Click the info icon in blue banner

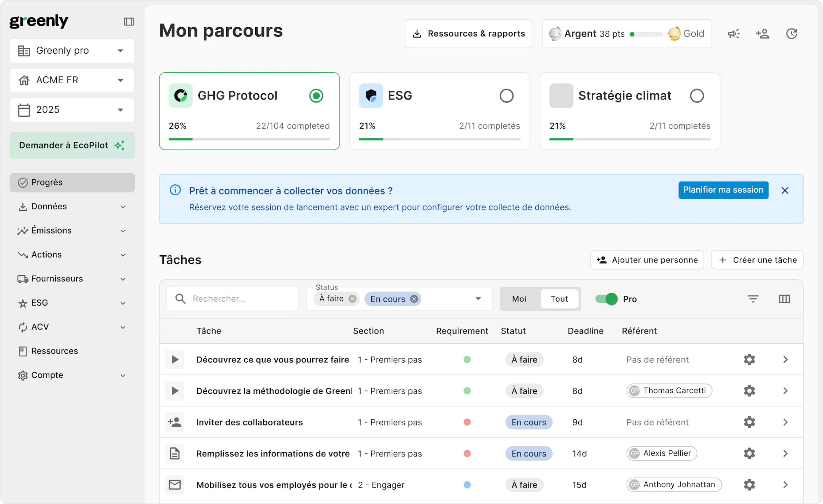[175, 190]
